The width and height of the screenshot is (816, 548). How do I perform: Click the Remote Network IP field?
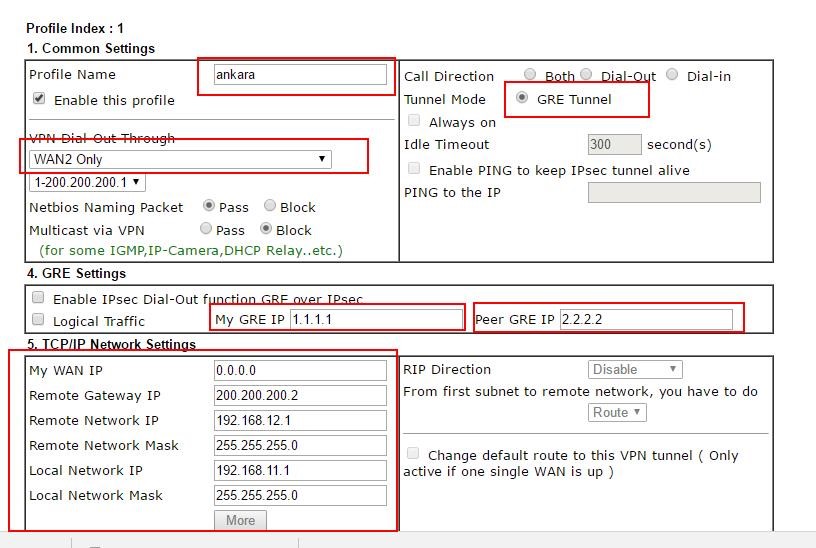tap(300, 420)
